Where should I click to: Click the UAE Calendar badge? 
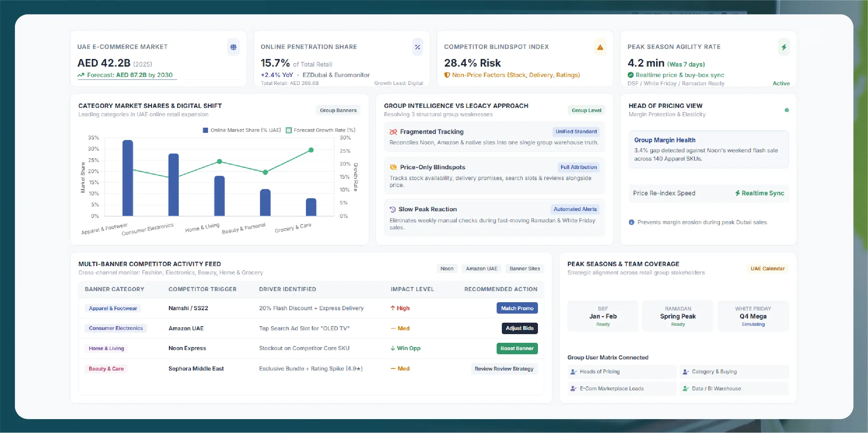click(767, 269)
